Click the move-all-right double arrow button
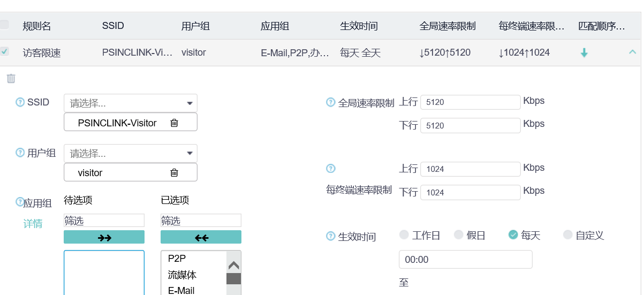This screenshot has width=644, height=295. (x=104, y=237)
